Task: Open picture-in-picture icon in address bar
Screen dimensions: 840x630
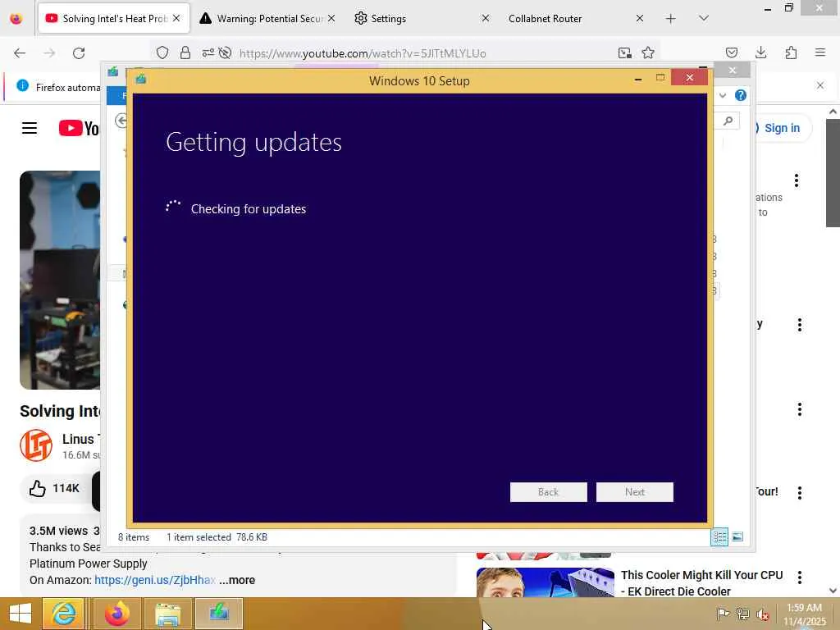Action: point(624,53)
